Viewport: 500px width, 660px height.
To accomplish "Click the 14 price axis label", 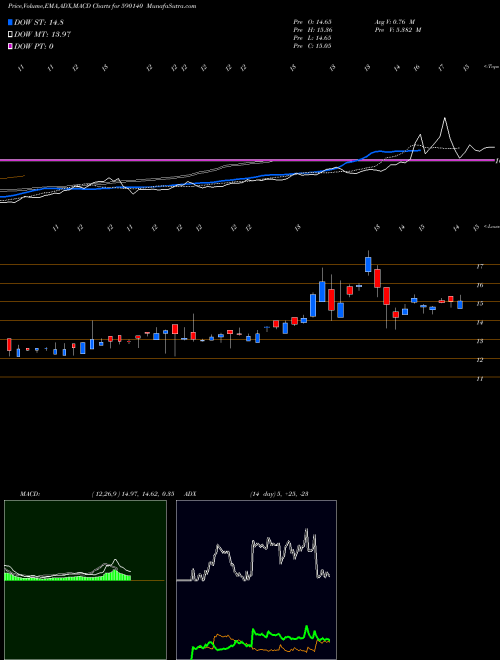I will point(479,322).
